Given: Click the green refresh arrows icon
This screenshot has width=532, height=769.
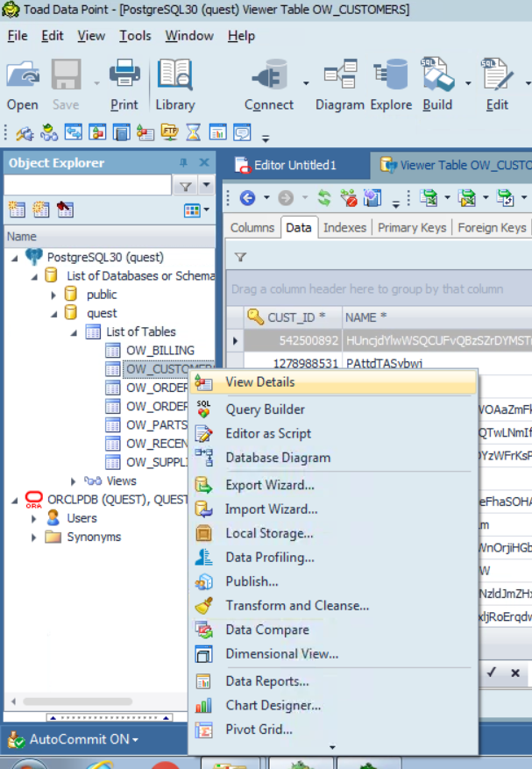Looking at the screenshot, I should pyautogui.click(x=324, y=198).
